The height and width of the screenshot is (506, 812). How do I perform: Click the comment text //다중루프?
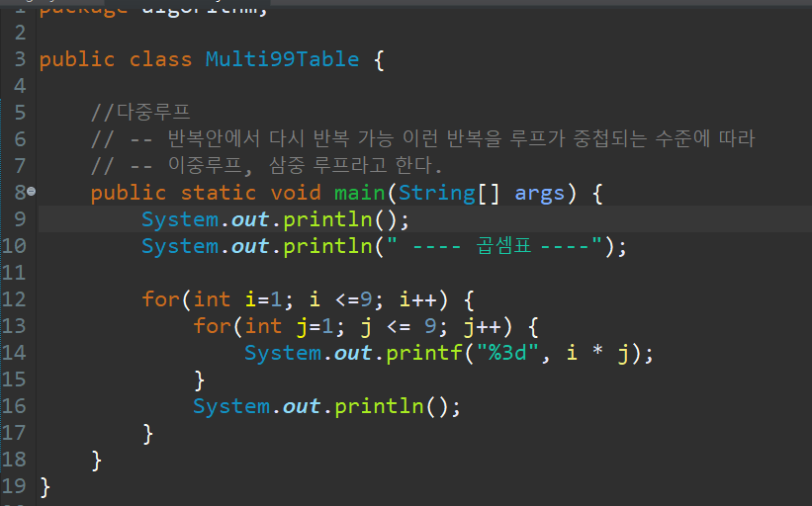(140, 113)
